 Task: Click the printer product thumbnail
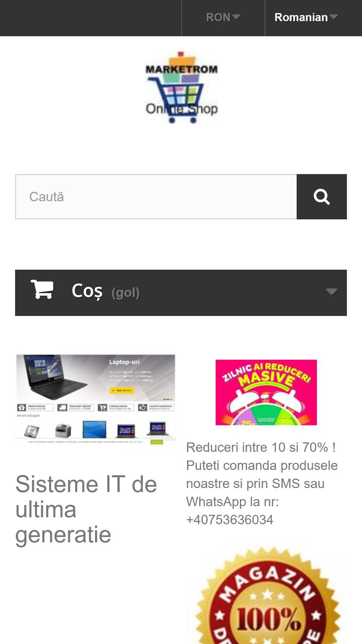pyautogui.click(x=63, y=430)
